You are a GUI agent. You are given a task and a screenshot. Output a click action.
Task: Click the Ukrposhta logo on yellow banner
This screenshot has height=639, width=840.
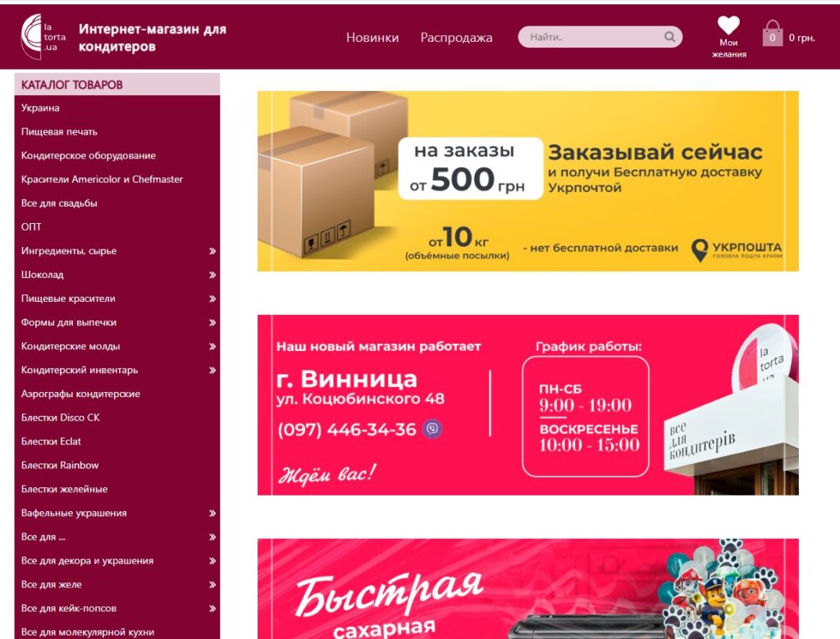[737, 249]
